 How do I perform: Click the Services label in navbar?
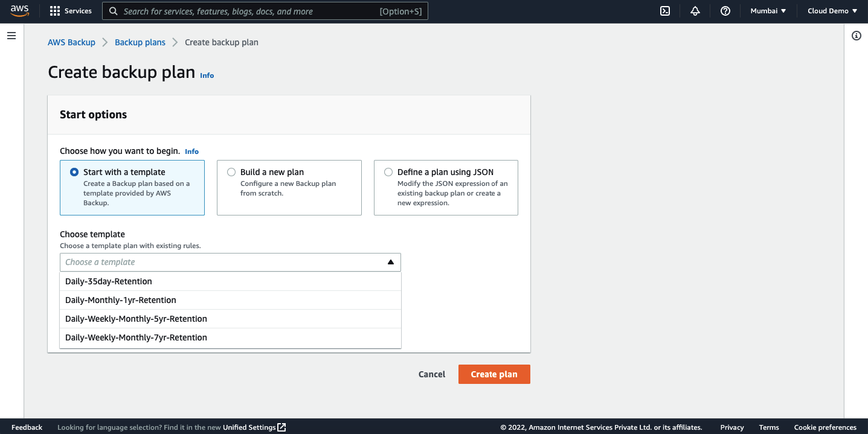(x=78, y=11)
